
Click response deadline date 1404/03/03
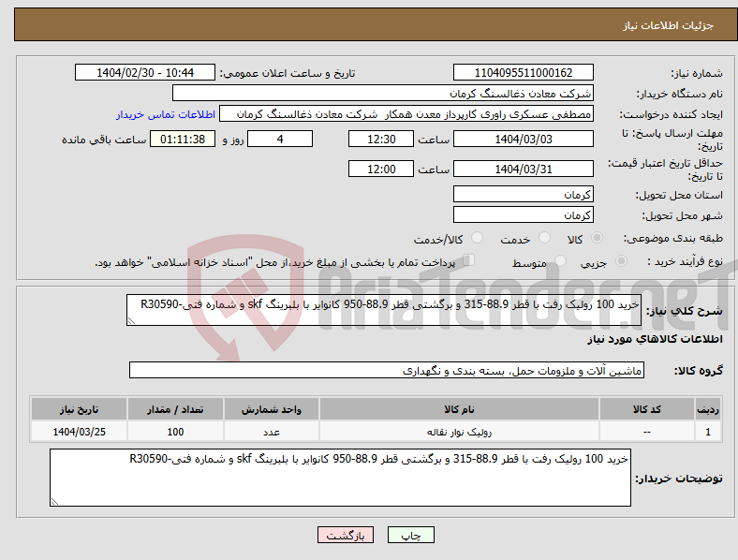[523, 140]
